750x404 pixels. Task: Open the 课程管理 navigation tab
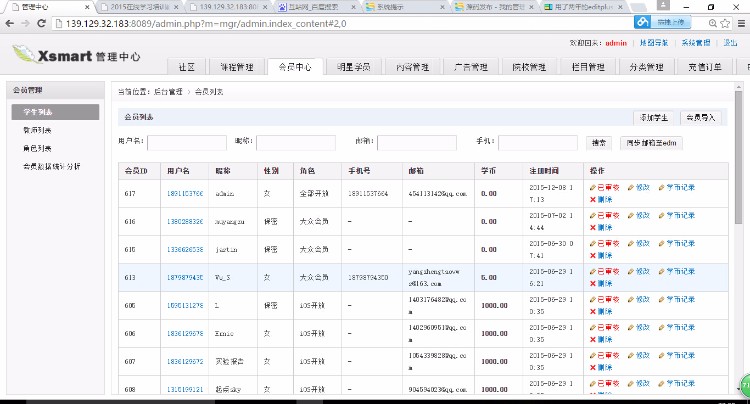tap(237, 67)
